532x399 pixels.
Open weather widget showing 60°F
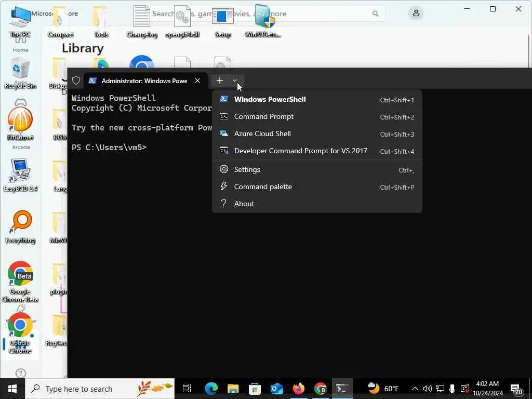(x=383, y=389)
